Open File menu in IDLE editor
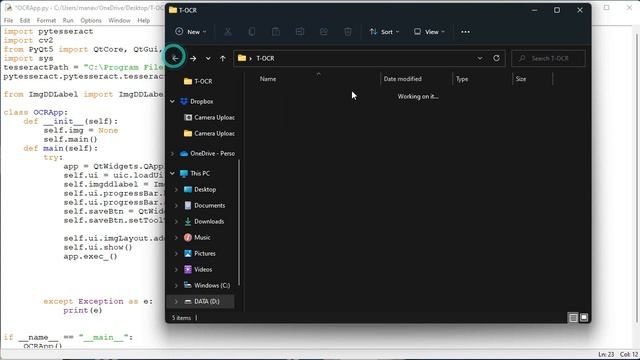The width and height of the screenshot is (640, 360). (x=8, y=20)
